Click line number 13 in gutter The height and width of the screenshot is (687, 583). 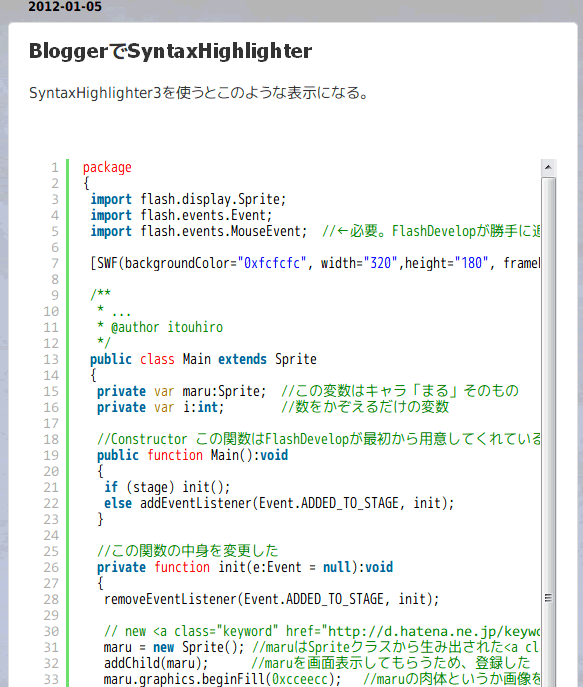click(51, 360)
